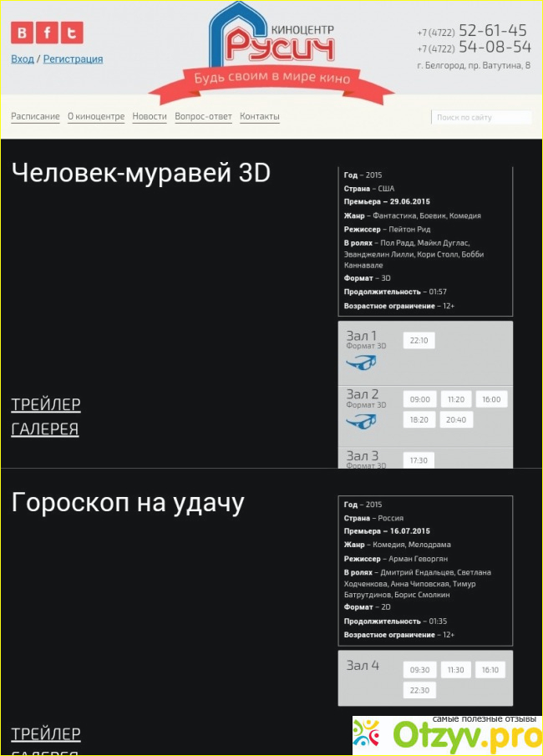Select the 22:10 showtime in Зал 1
The height and width of the screenshot is (756, 543).
click(419, 341)
